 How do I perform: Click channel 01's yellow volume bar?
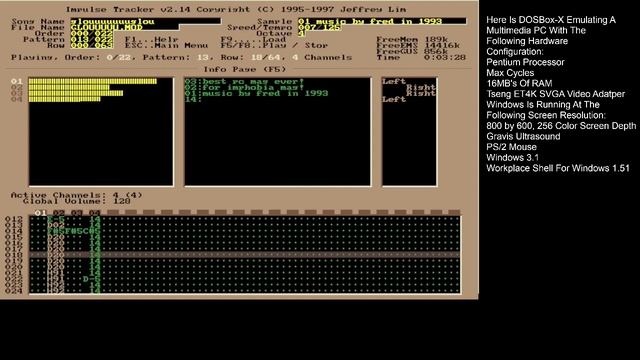click(93, 81)
